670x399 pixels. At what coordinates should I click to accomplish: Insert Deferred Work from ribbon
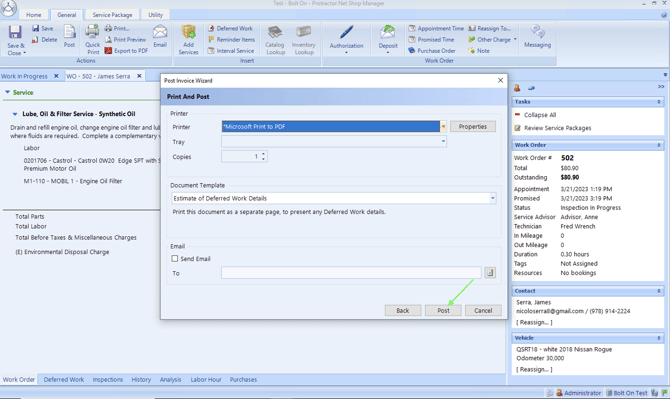pyautogui.click(x=230, y=28)
